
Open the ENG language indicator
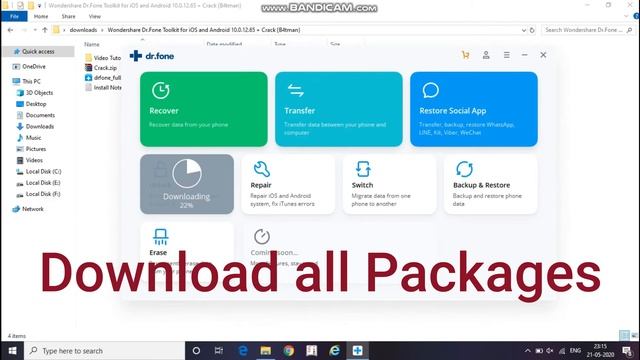point(575,351)
